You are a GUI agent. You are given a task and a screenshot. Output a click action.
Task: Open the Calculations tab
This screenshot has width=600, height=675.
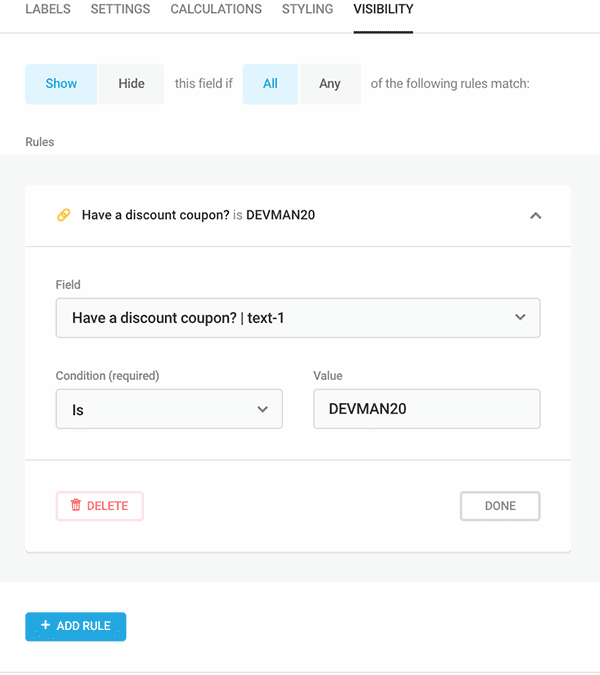216,9
